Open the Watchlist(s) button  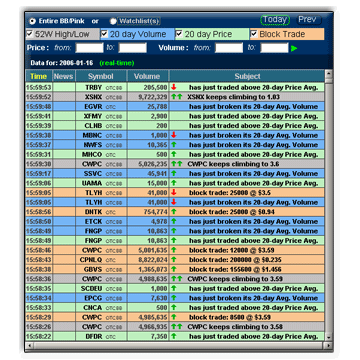[x=139, y=21]
